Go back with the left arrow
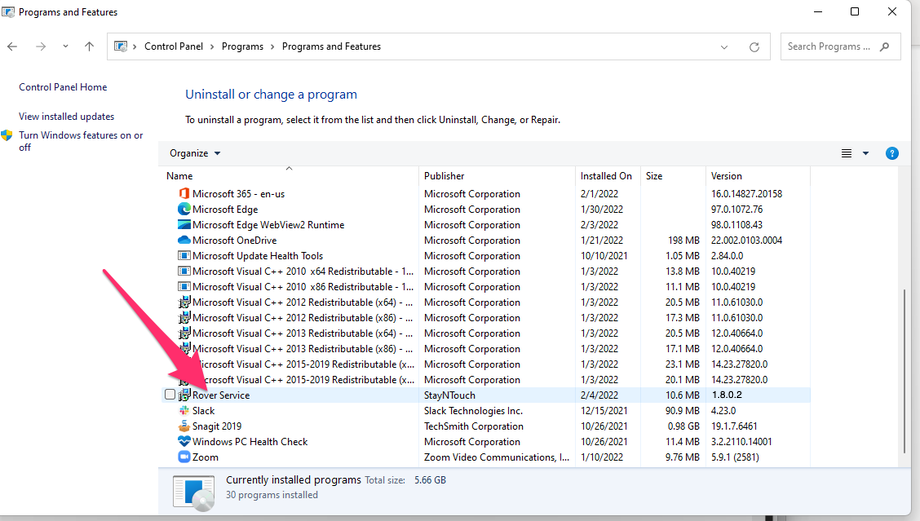920x521 pixels. [12, 46]
